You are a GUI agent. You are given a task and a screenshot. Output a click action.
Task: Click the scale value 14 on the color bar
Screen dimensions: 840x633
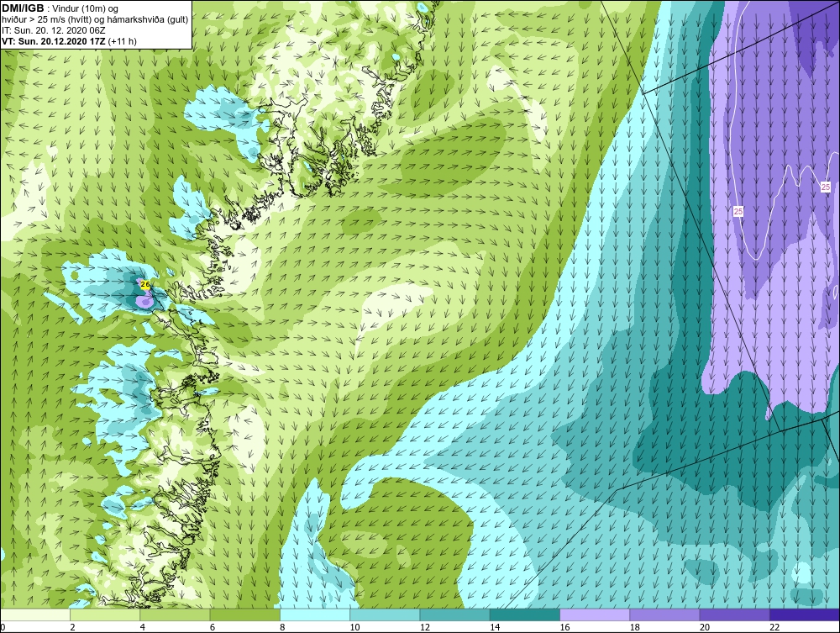tap(495, 628)
